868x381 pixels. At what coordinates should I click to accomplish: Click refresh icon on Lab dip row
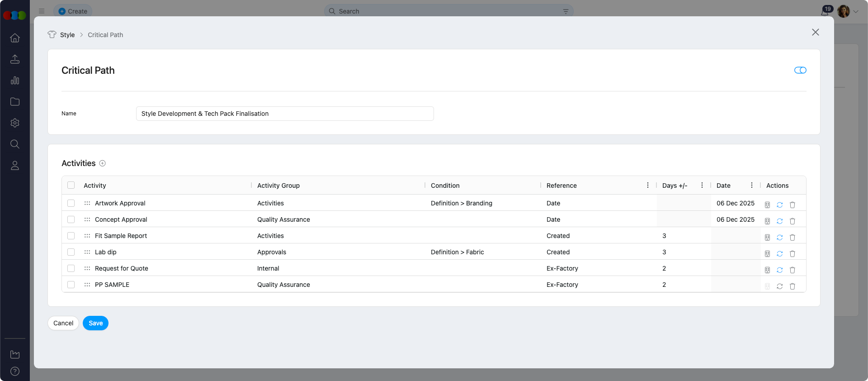[779, 253]
